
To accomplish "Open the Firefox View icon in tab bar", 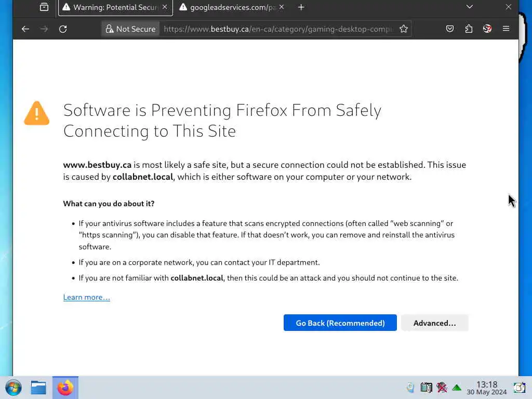I will [x=44, y=7].
